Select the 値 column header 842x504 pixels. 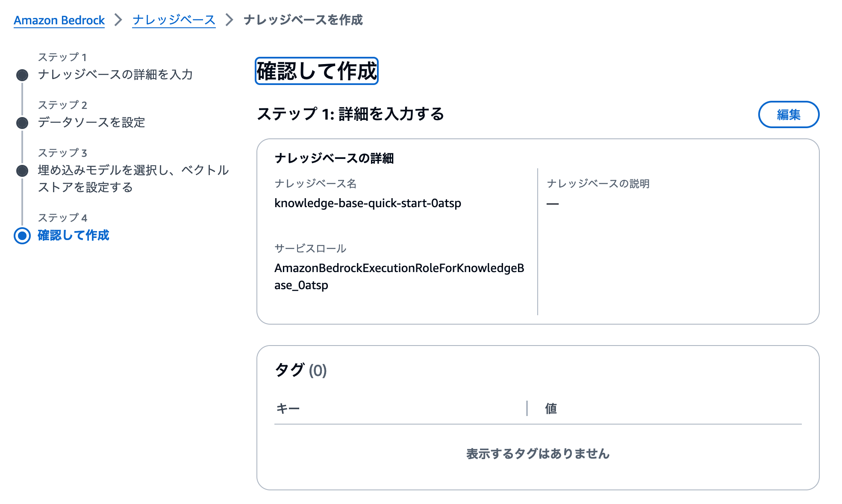[551, 408]
